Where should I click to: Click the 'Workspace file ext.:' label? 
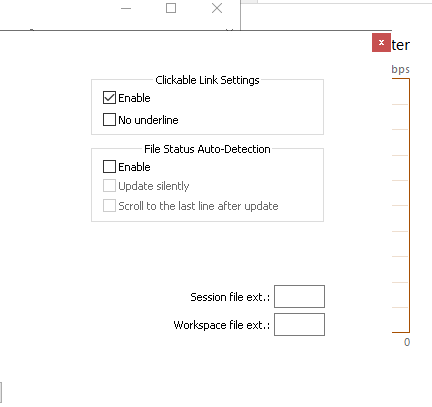(x=222, y=325)
